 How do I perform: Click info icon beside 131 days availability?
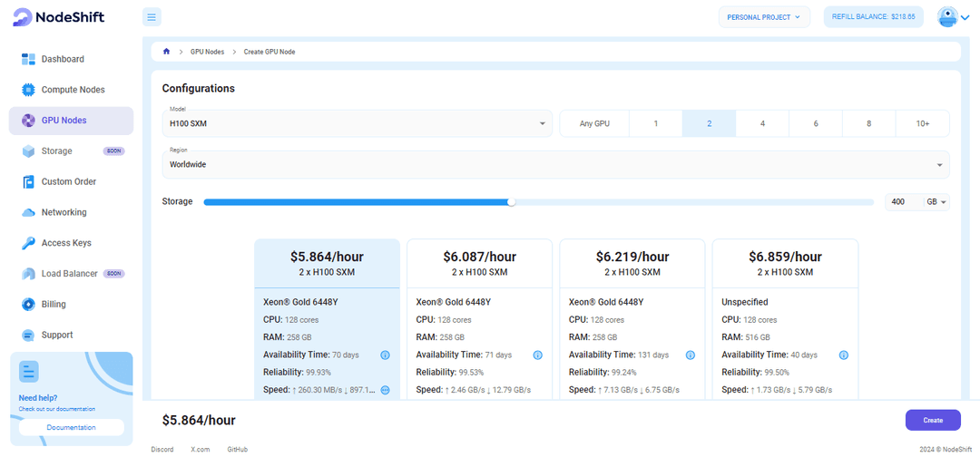coord(690,355)
